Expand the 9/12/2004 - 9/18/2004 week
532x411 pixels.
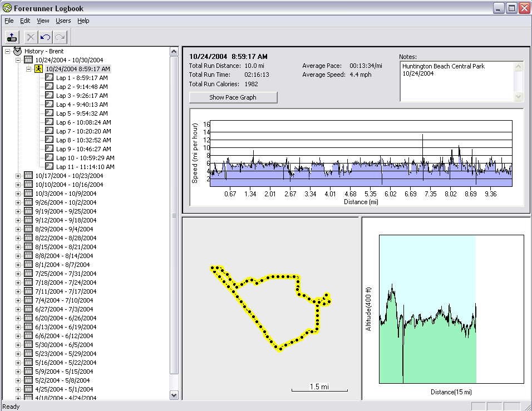pos(18,220)
